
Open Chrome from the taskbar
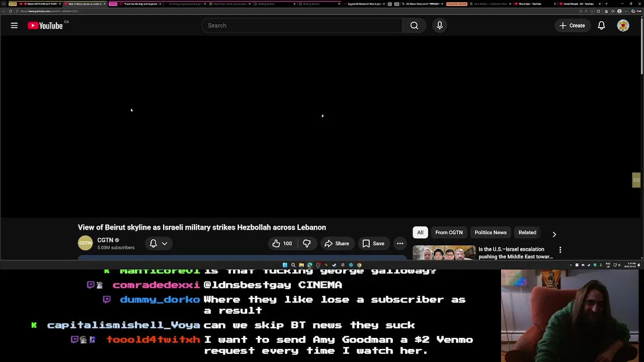(359, 265)
